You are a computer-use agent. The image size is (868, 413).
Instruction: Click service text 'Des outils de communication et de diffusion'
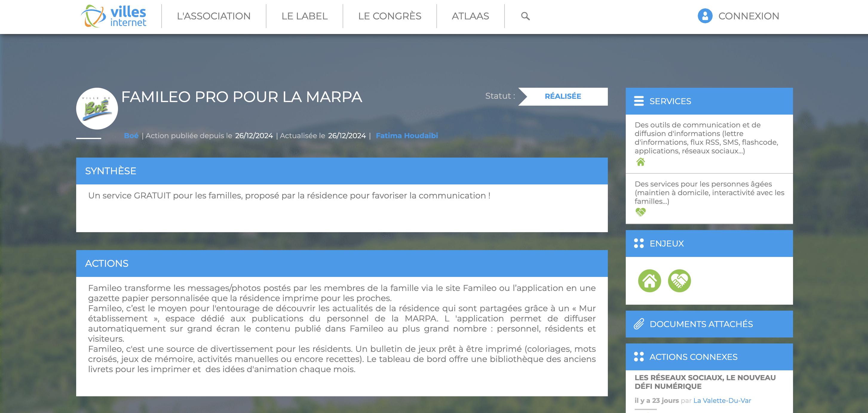pos(706,138)
